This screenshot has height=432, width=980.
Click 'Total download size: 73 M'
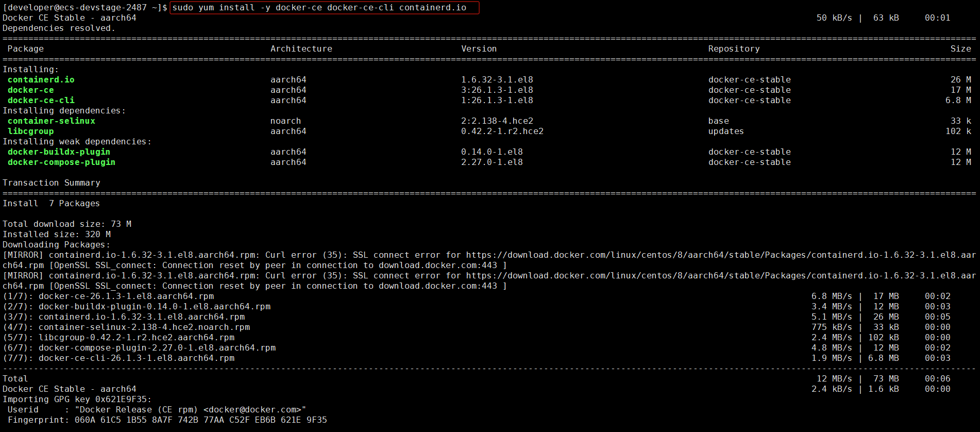(67, 224)
